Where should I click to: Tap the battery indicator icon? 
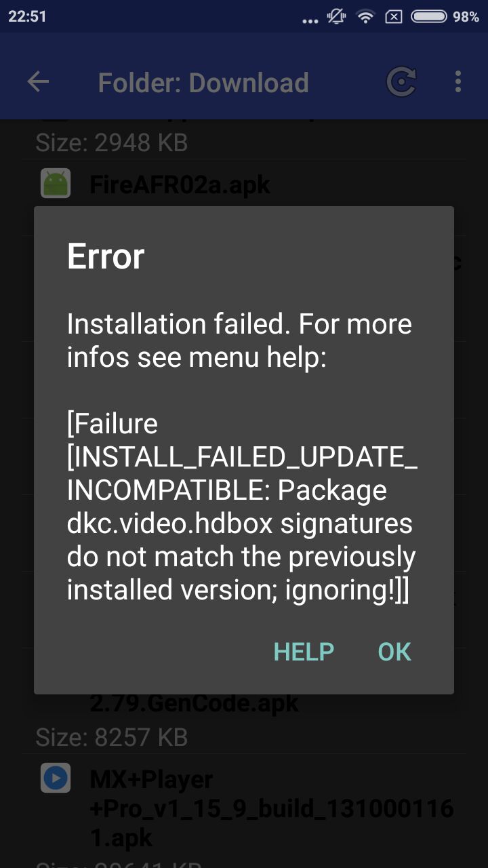(429, 17)
